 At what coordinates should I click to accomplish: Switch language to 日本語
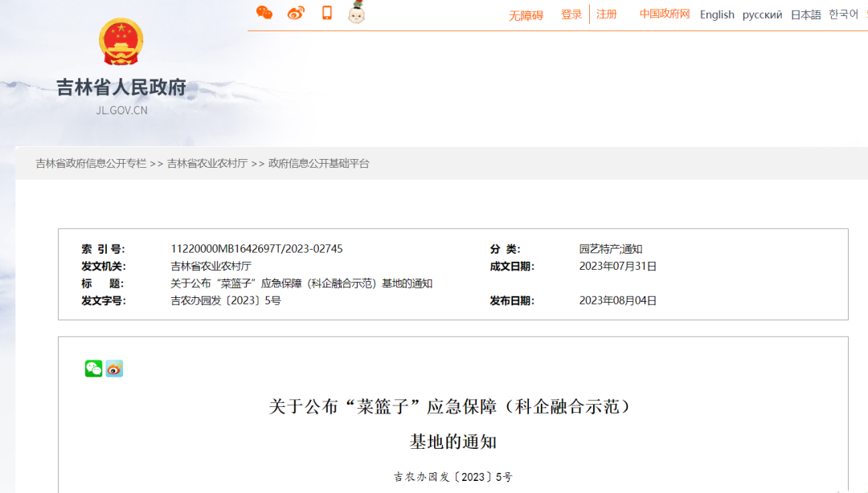pyautogui.click(x=805, y=14)
